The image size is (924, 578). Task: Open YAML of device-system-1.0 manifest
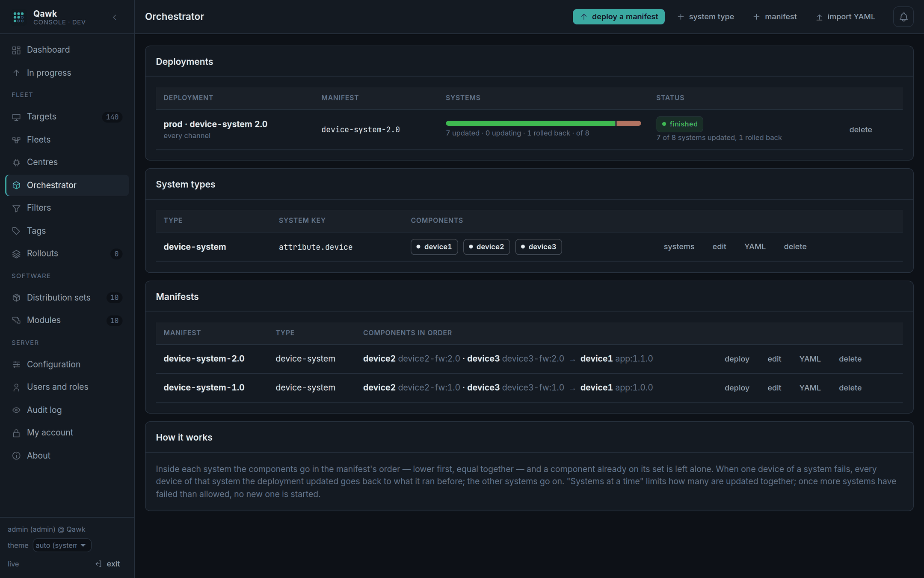(810, 388)
